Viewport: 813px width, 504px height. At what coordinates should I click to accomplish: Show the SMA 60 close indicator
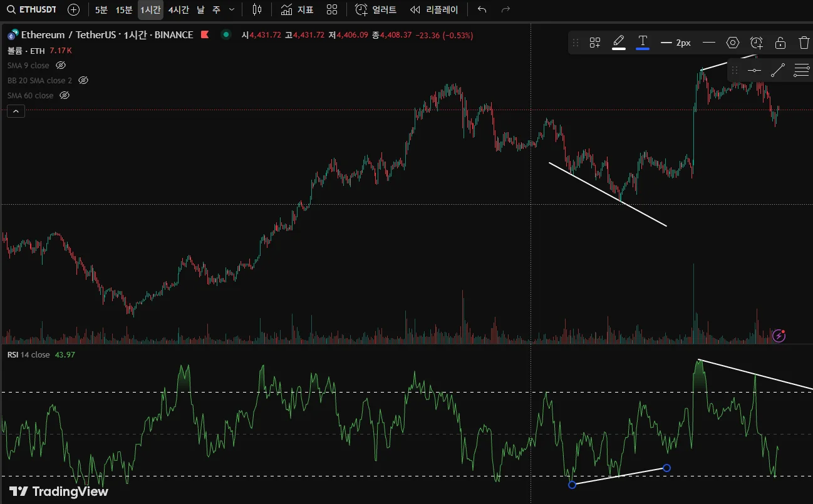(64, 95)
